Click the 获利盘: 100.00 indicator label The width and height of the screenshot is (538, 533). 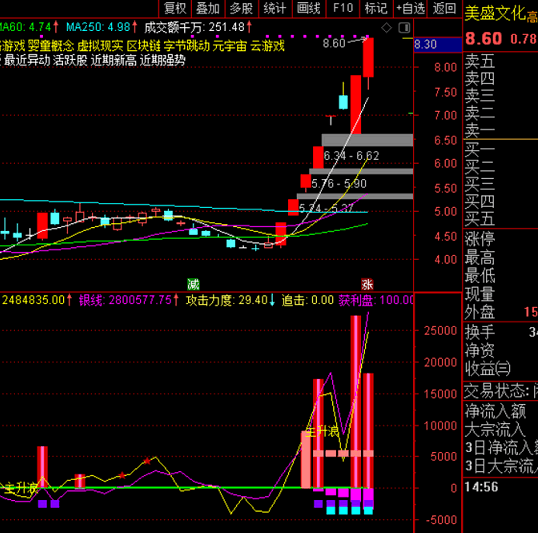(x=376, y=300)
